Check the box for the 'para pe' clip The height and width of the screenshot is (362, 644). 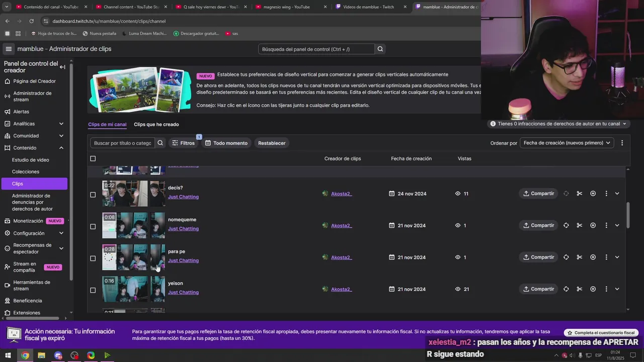(93, 258)
